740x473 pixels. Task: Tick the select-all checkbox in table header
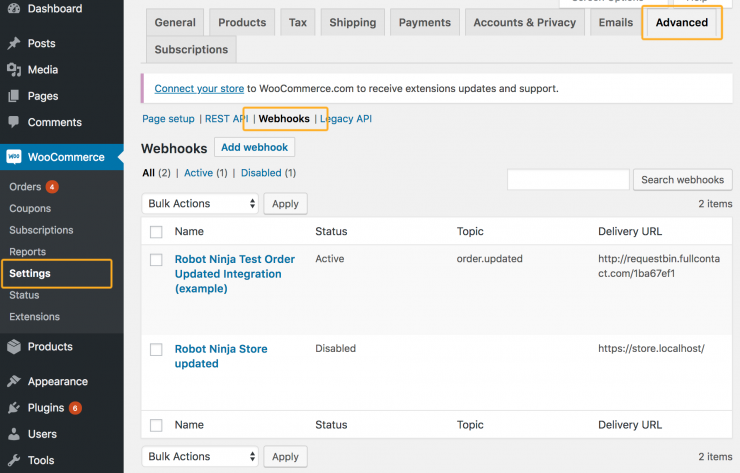(x=156, y=232)
